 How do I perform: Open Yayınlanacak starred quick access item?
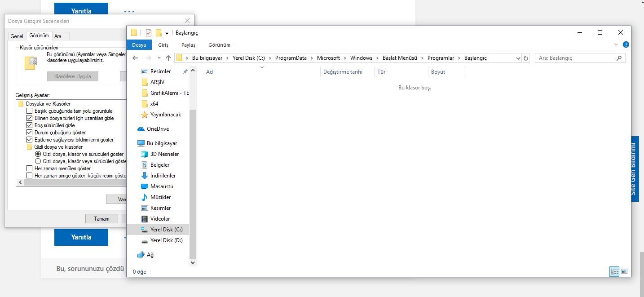tap(166, 115)
